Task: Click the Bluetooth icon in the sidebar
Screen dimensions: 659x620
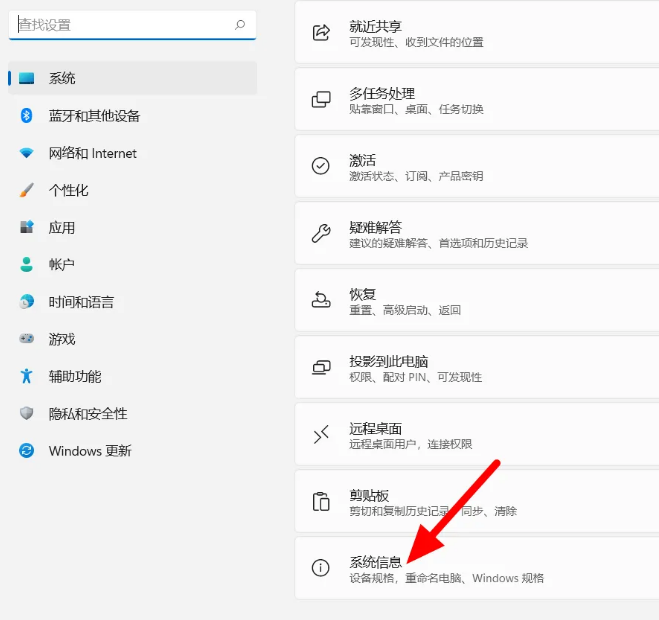Action: 27,116
